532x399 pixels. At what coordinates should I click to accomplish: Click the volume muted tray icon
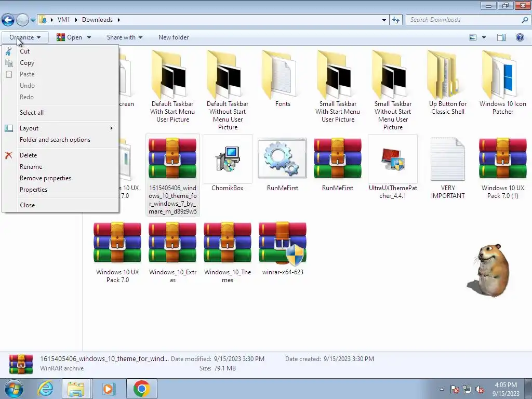(x=480, y=390)
